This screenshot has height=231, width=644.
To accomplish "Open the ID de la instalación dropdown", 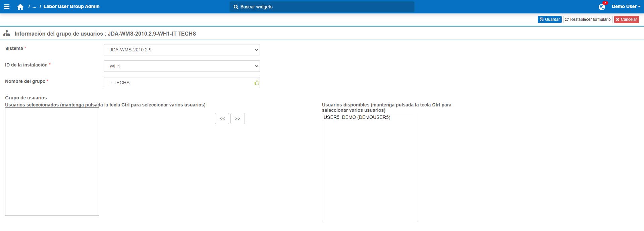I will click(x=182, y=66).
